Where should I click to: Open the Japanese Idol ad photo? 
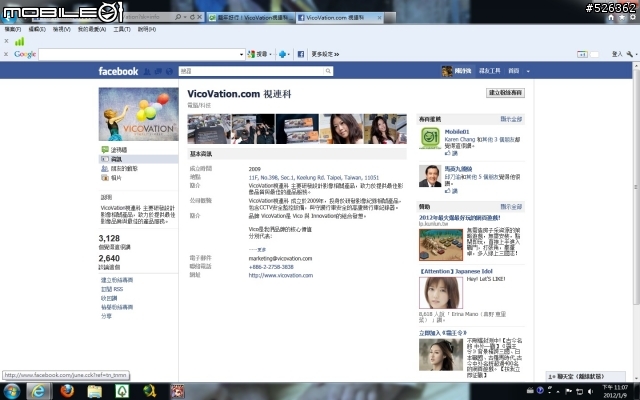point(441,293)
